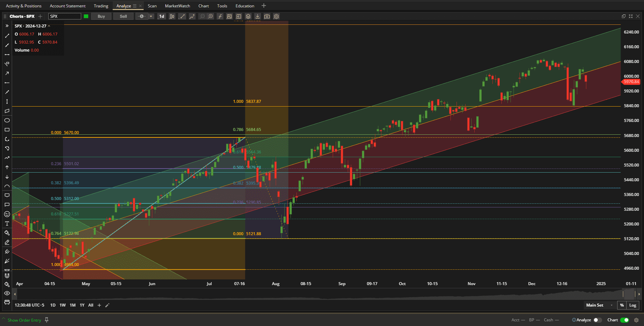Zoom out the chart
The image size is (644, 326).
tap(202, 16)
